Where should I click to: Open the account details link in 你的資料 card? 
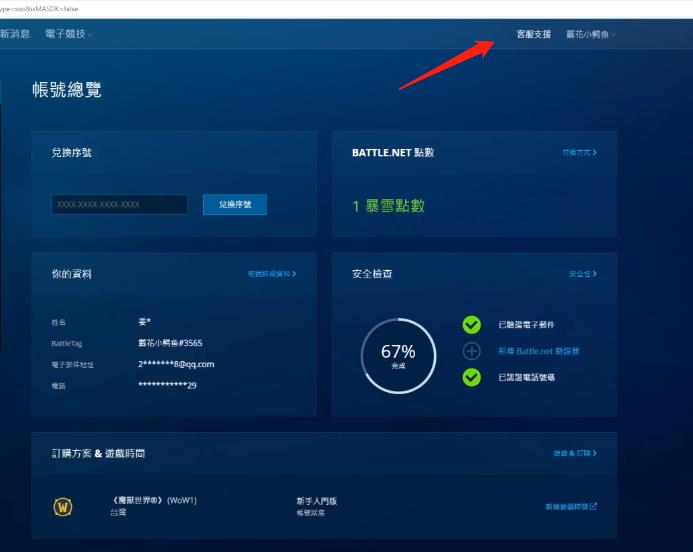272,274
